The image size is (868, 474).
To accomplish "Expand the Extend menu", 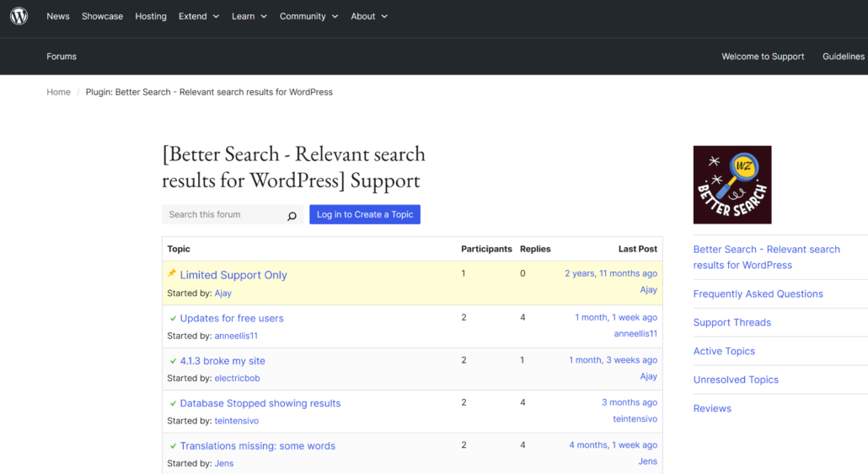I will [199, 16].
